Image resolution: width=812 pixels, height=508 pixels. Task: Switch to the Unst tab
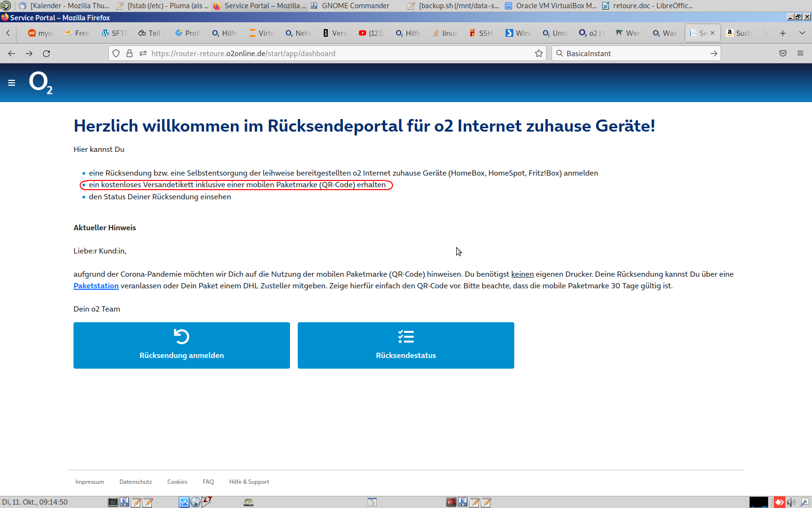pyautogui.click(x=555, y=33)
